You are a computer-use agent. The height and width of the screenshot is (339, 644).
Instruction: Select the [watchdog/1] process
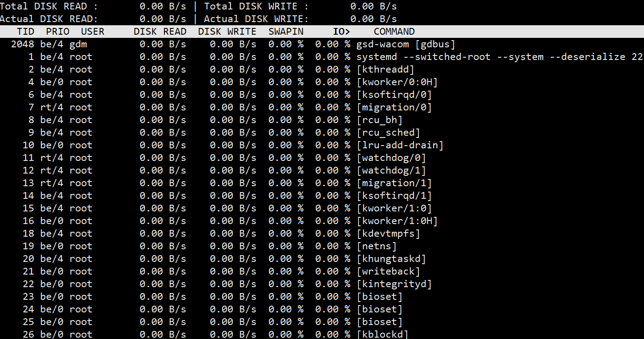click(391, 170)
